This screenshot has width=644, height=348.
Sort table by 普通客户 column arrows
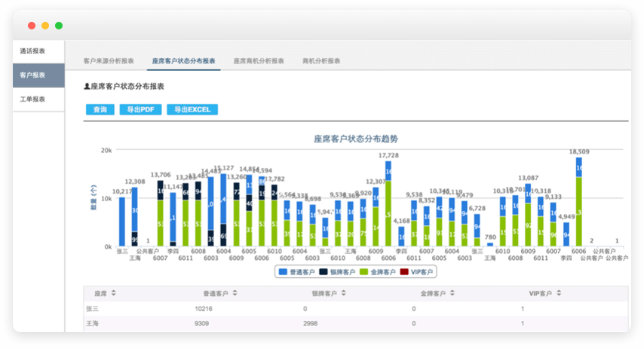tap(234, 293)
